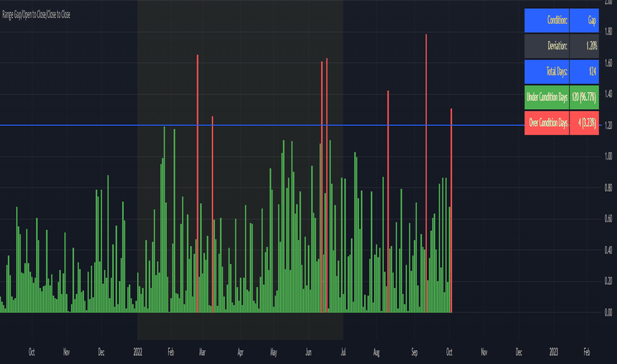Select the Deviation label cell
Viewport: 617px width, 364px height.
tap(547, 46)
